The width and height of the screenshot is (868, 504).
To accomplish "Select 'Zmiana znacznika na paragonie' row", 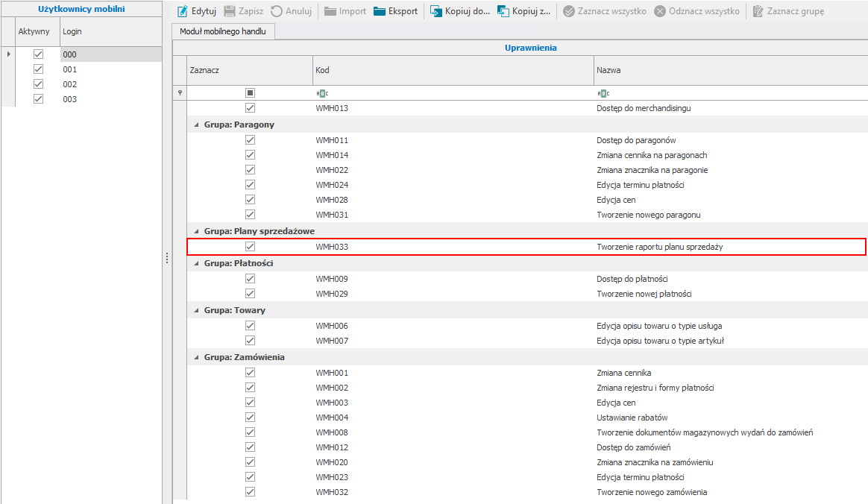I will [x=527, y=170].
